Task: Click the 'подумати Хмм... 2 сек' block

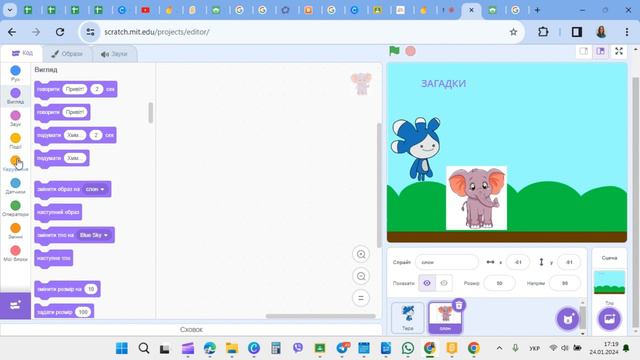Action: pyautogui.click(x=76, y=135)
